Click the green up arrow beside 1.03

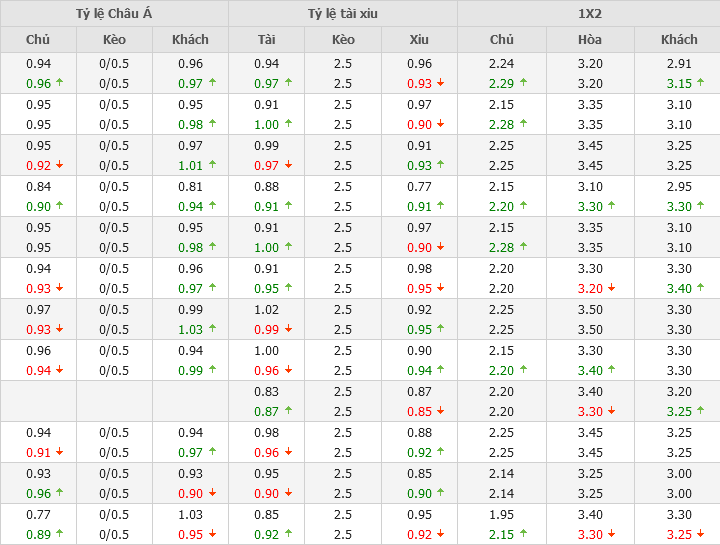tap(211, 329)
